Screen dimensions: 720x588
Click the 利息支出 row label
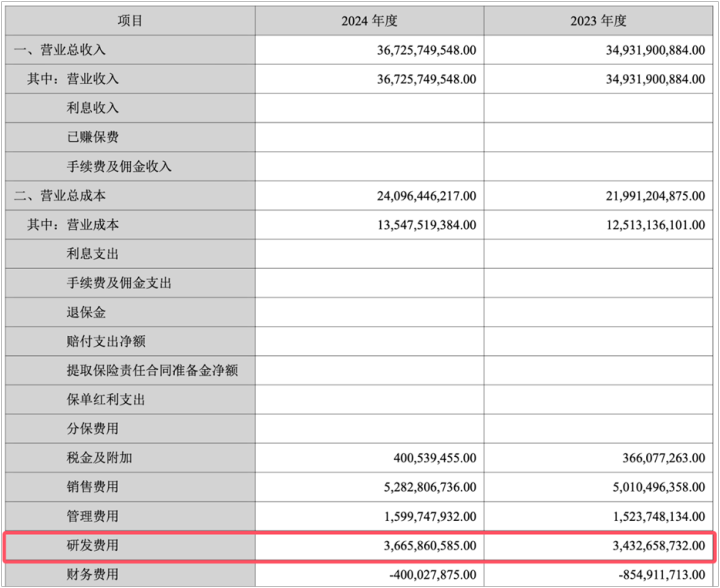pos(93,254)
